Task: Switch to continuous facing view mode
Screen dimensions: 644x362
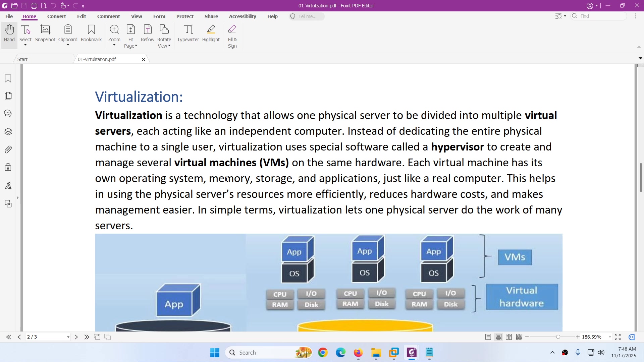Action: click(520, 337)
